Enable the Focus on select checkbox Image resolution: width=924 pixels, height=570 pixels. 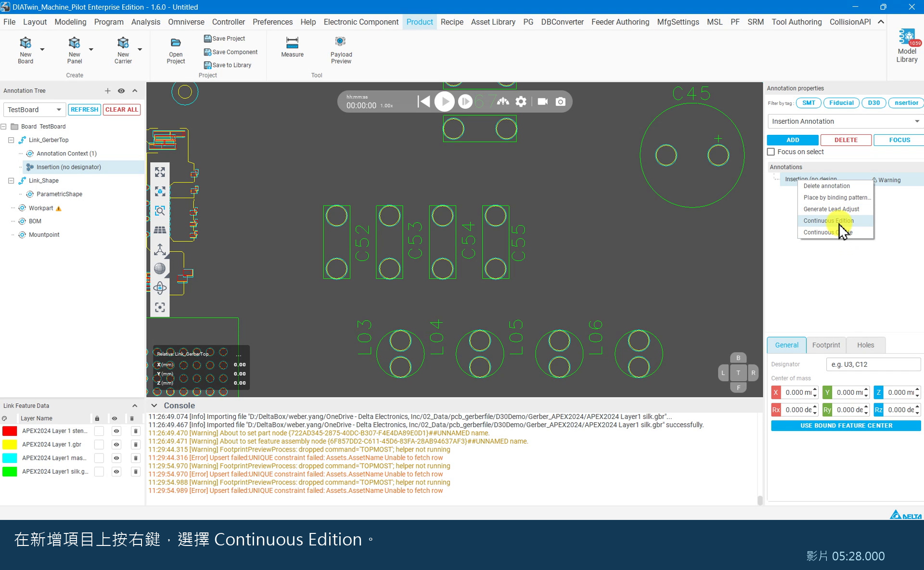click(771, 152)
